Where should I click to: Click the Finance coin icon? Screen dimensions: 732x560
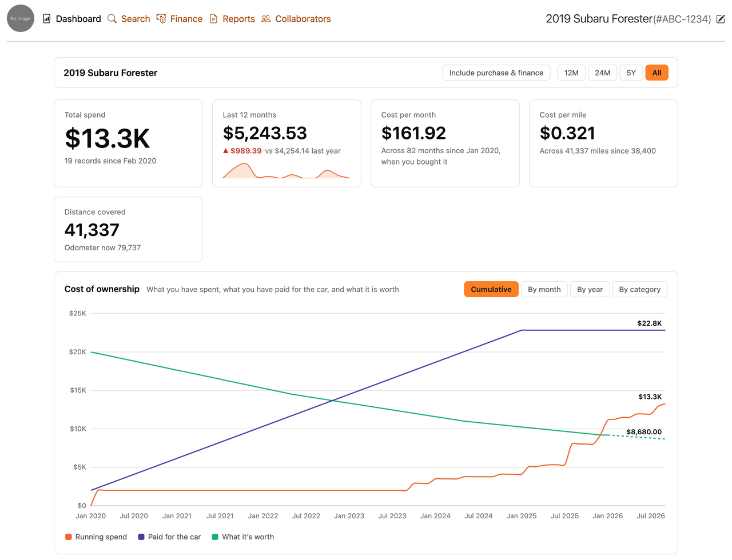[161, 19]
